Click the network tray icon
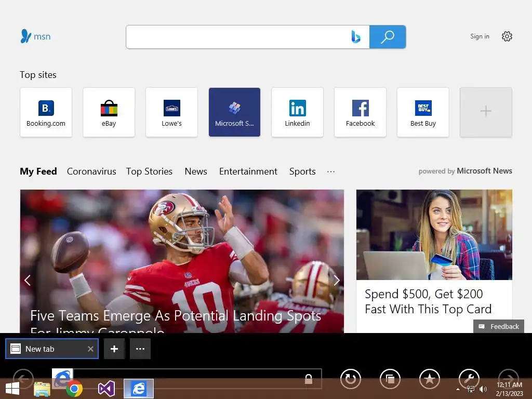532x399 pixels. 471,389
